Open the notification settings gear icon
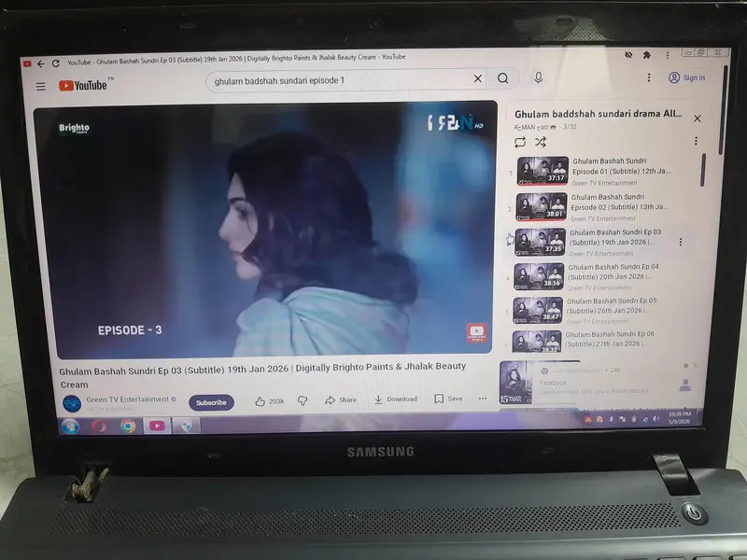 point(686,366)
